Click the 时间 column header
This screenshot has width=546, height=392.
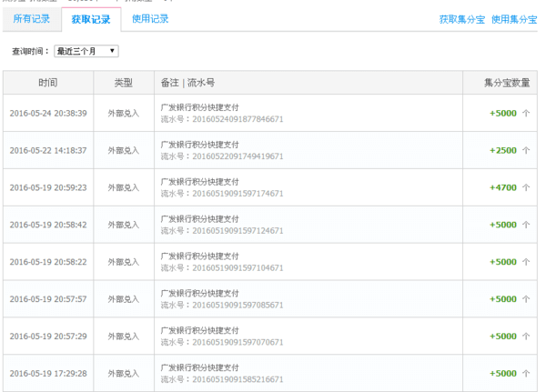[x=48, y=83]
